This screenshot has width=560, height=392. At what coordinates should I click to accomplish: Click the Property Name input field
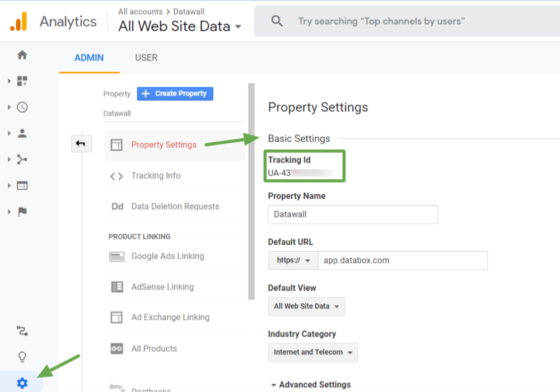point(353,214)
